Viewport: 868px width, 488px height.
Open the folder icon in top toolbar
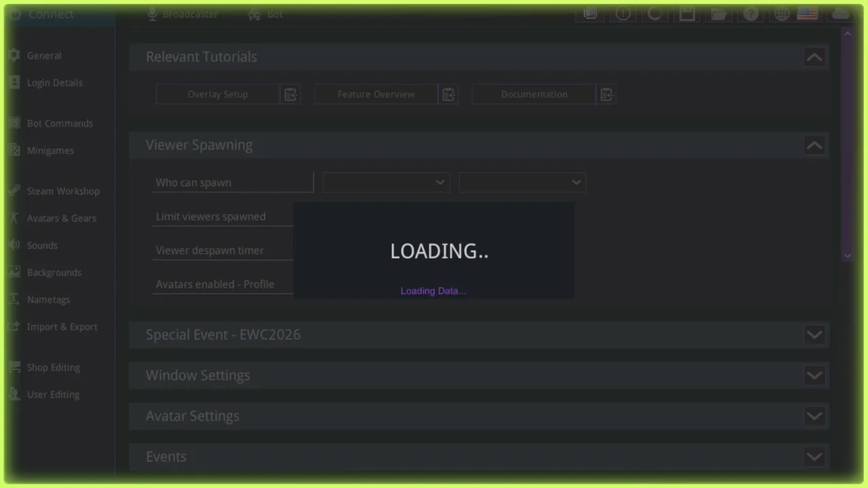[719, 14]
